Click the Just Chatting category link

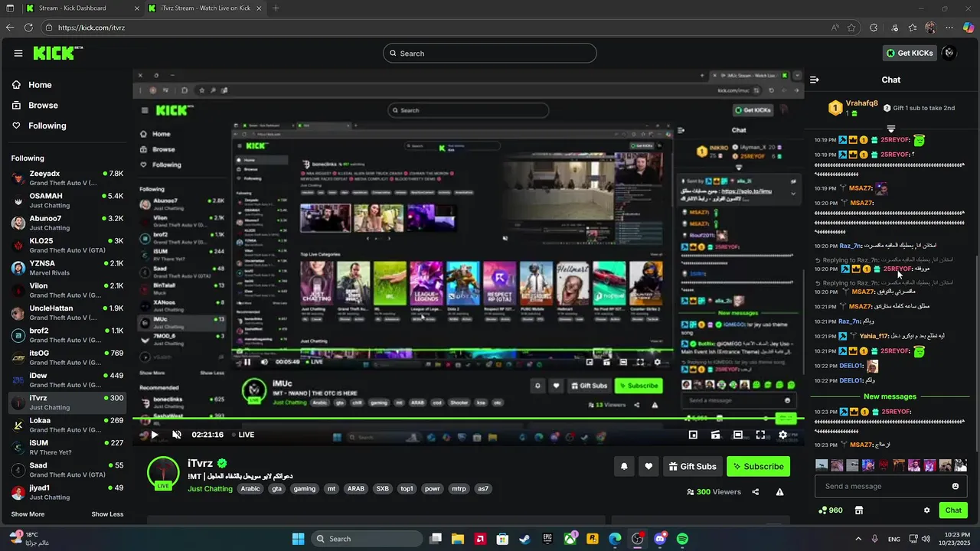point(210,489)
